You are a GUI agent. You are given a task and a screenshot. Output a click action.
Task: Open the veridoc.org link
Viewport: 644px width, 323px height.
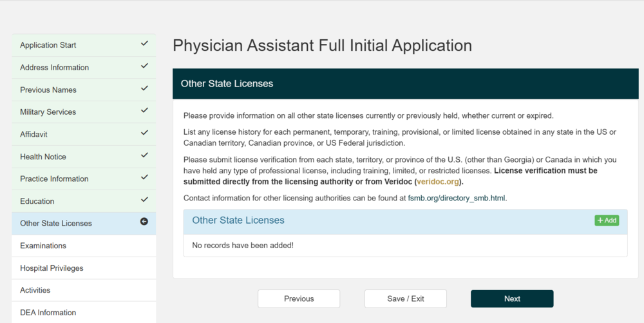click(x=438, y=182)
